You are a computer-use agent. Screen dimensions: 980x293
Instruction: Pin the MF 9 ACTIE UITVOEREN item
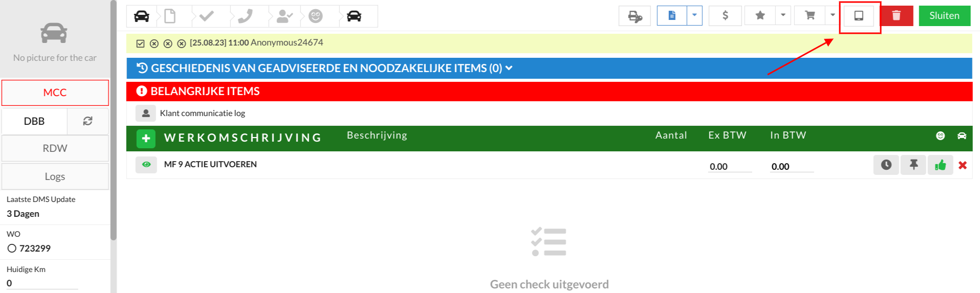click(x=913, y=165)
